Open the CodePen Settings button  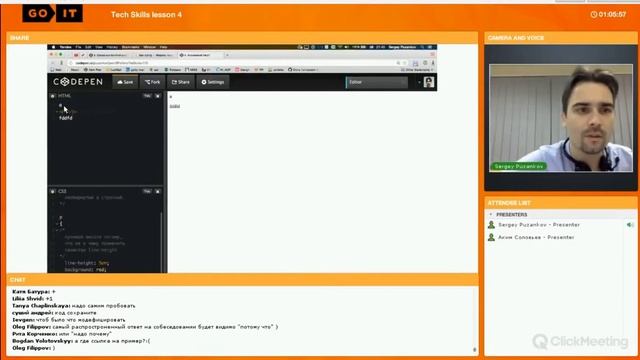213,82
